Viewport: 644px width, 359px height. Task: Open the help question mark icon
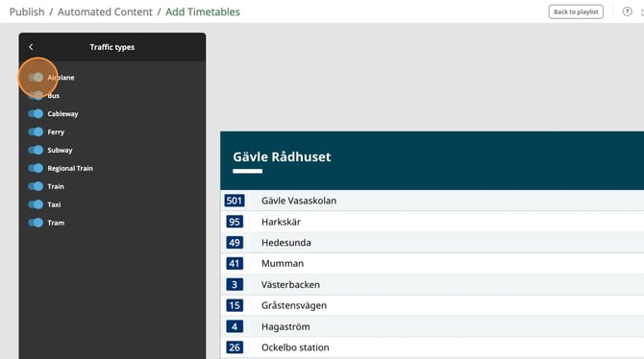[627, 12]
